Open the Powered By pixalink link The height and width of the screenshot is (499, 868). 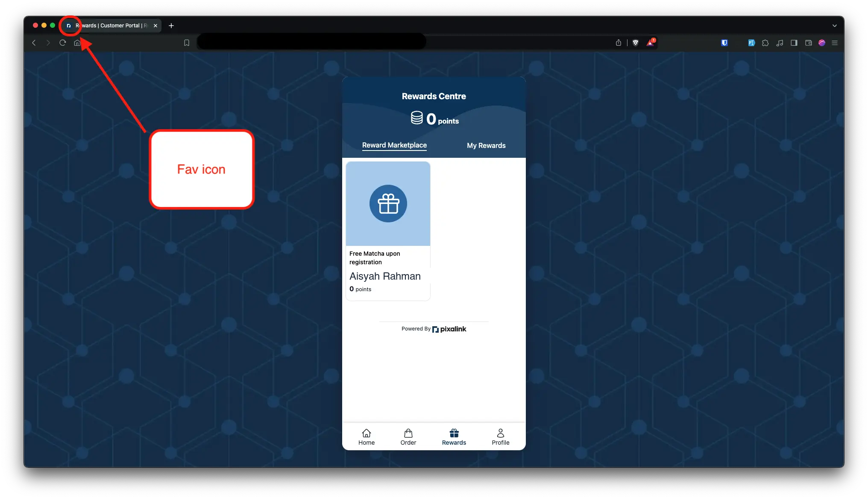pos(434,329)
